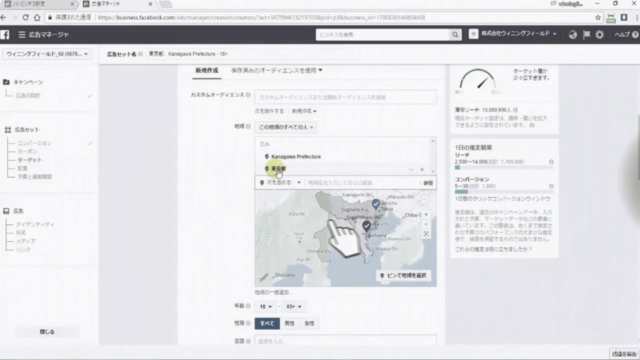Reload the page with refresh icon

(26, 17)
